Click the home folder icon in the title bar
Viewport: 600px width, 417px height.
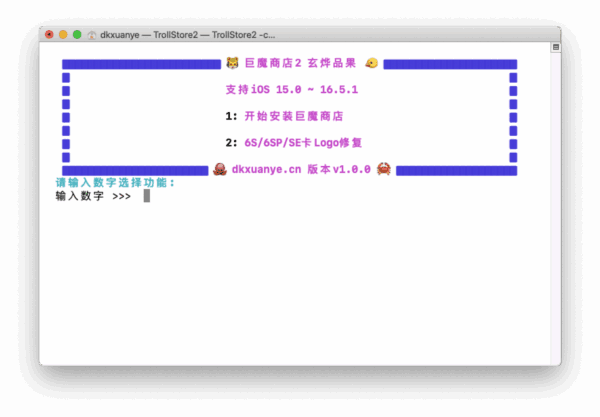93,34
